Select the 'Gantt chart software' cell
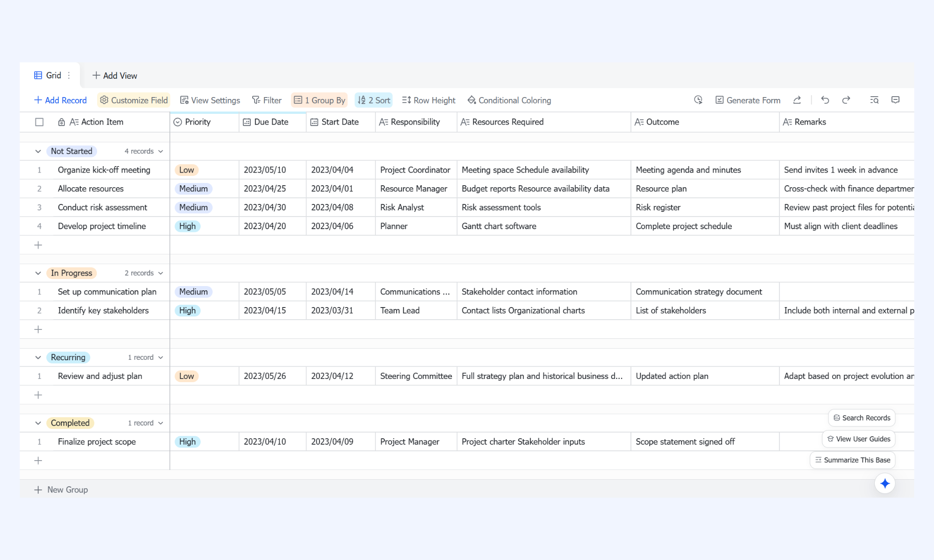934x560 pixels. pos(544,226)
